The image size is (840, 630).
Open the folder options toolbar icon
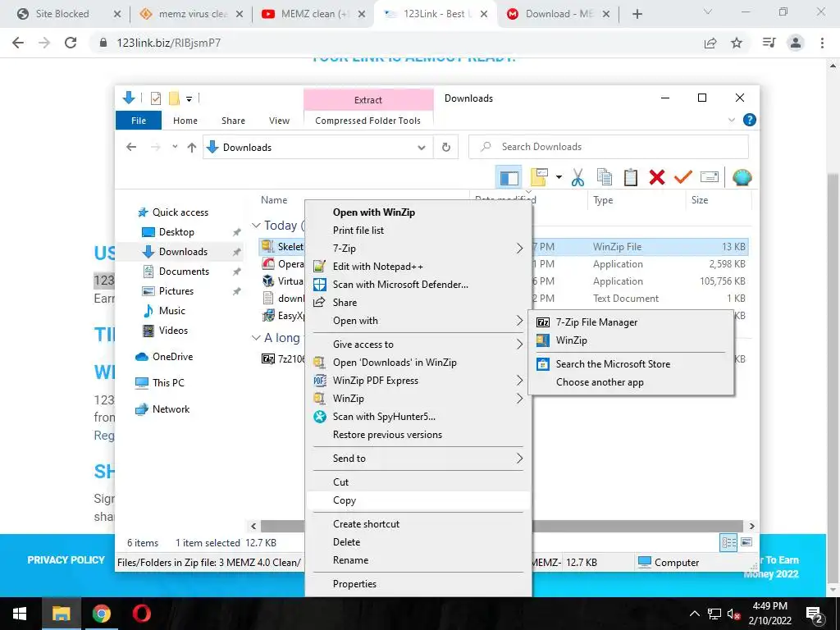point(539,177)
